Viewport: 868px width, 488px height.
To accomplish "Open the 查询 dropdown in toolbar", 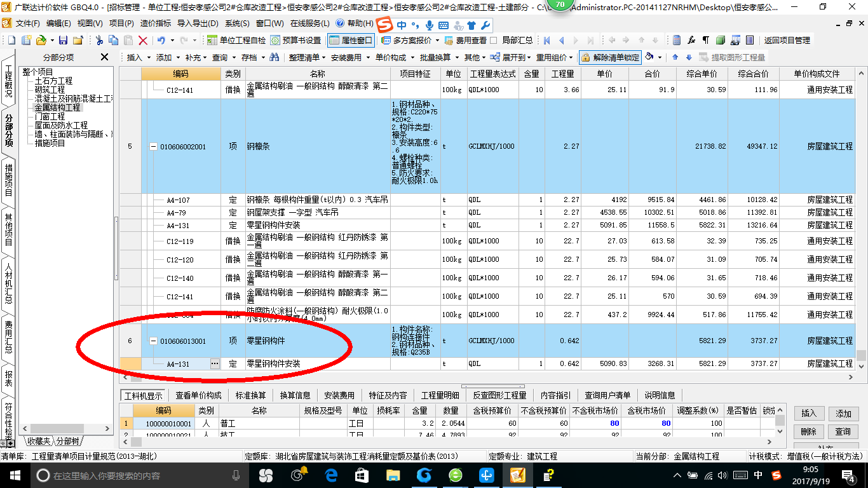I will click(x=223, y=57).
